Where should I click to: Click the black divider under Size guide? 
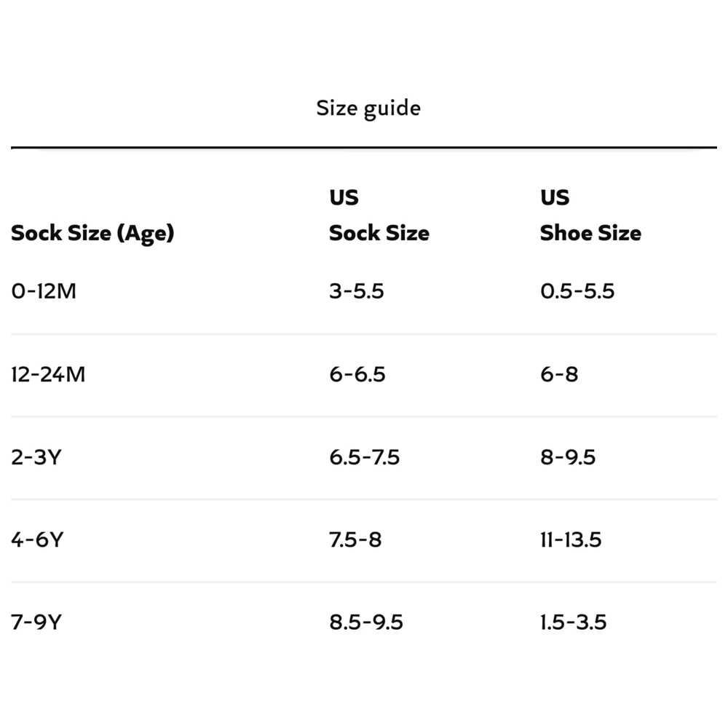coord(364,148)
